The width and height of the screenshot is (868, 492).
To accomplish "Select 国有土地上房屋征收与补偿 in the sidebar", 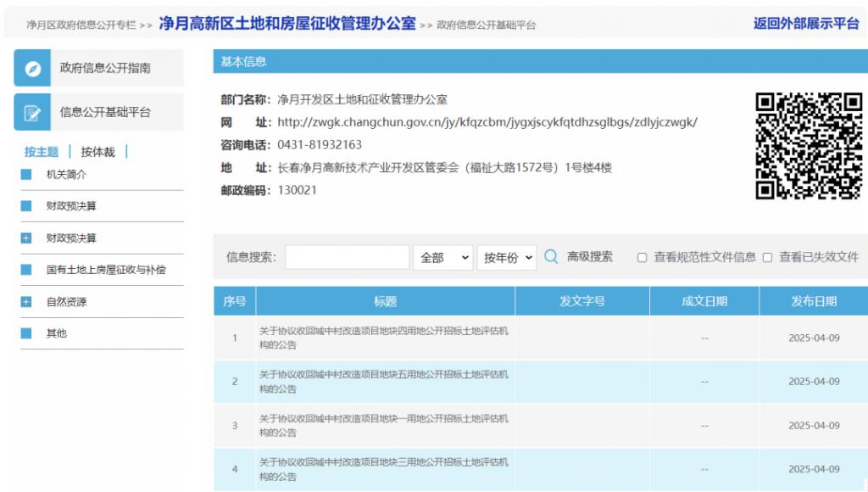I will coord(106,270).
